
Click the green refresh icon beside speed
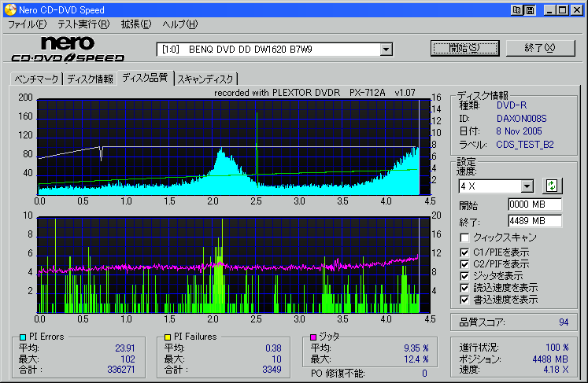[552, 186]
